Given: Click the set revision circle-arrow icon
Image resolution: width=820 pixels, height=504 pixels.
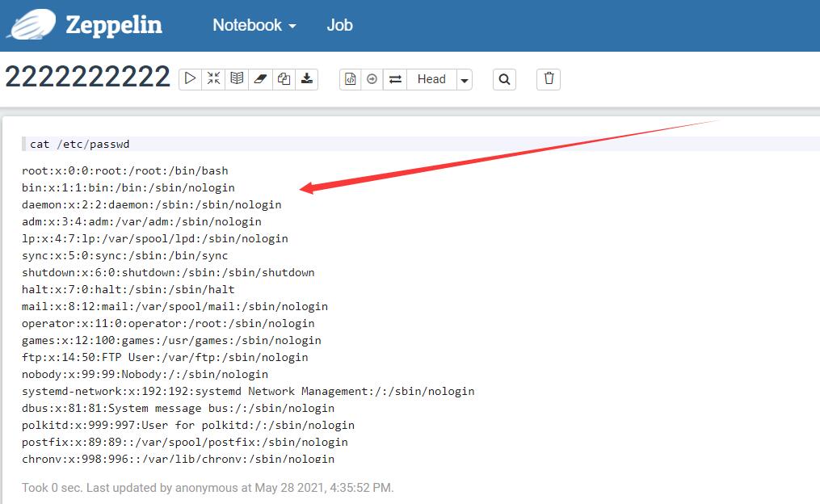Looking at the screenshot, I should (x=372, y=79).
